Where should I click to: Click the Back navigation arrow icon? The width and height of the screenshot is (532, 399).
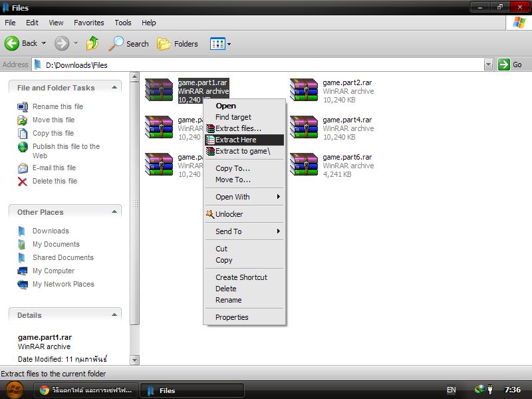(x=13, y=43)
